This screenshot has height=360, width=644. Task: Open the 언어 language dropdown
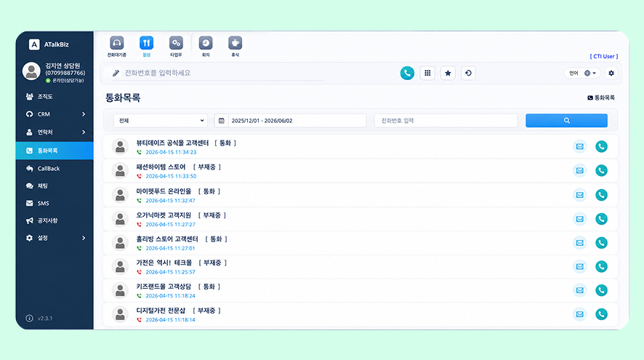(582, 73)
